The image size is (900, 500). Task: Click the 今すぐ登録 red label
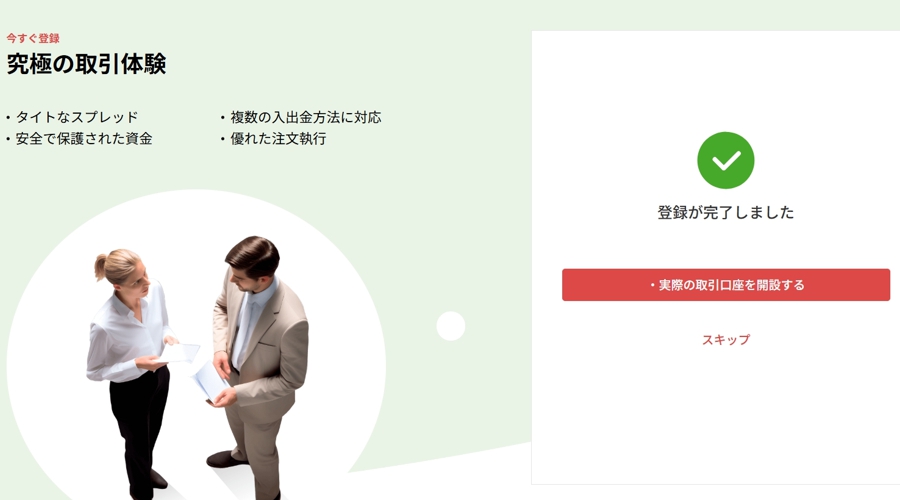point(33,38)
